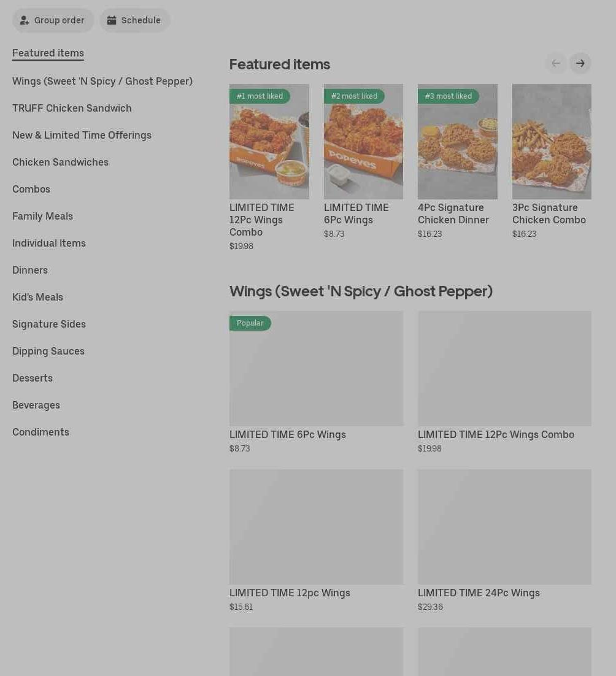The width and height of the screenshot is (616, 676).
Task: Jump to Dipping Sauces category
Action: [x=48, y=351]
